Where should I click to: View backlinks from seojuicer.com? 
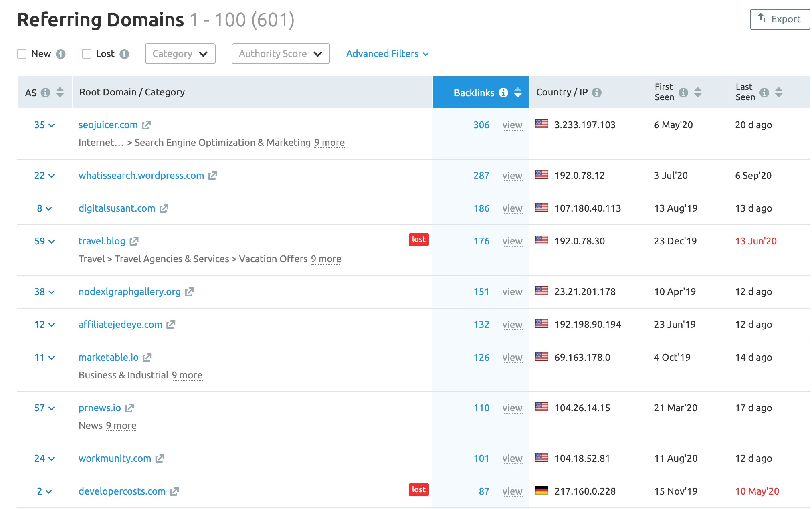pyautogui.click(x=512, y=125)
